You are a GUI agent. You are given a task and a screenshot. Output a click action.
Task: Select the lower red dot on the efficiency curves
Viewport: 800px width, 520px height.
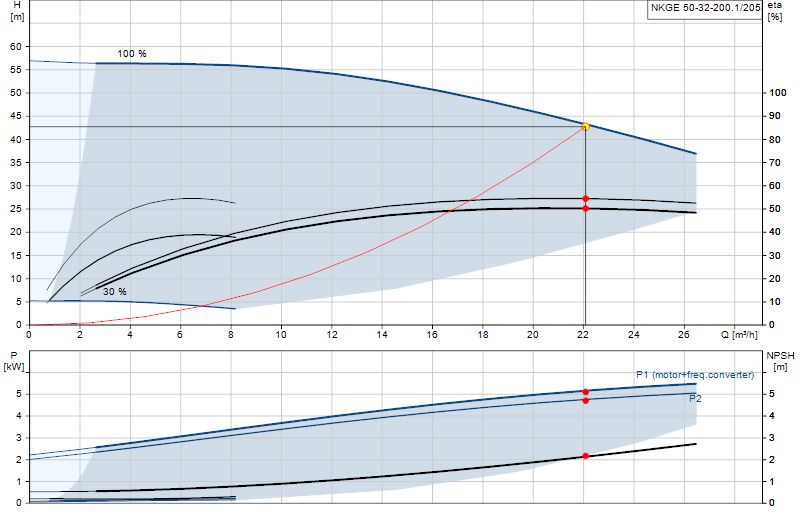tap(585, 208)
